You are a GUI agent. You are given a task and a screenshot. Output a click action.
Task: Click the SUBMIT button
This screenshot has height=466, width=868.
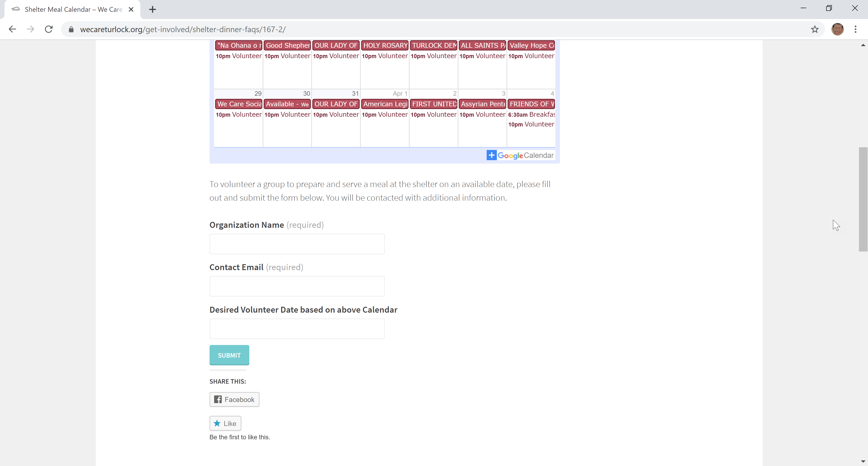[x=229, y=355]
